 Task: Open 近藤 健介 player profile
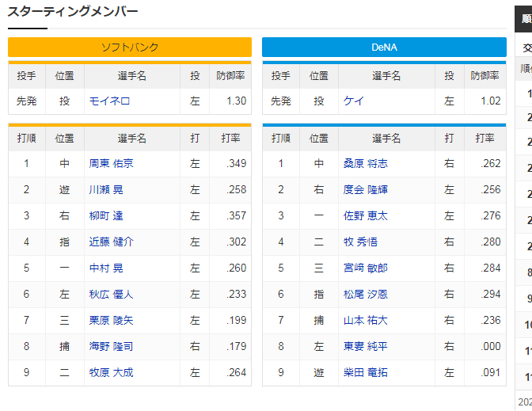click(111, 242)
